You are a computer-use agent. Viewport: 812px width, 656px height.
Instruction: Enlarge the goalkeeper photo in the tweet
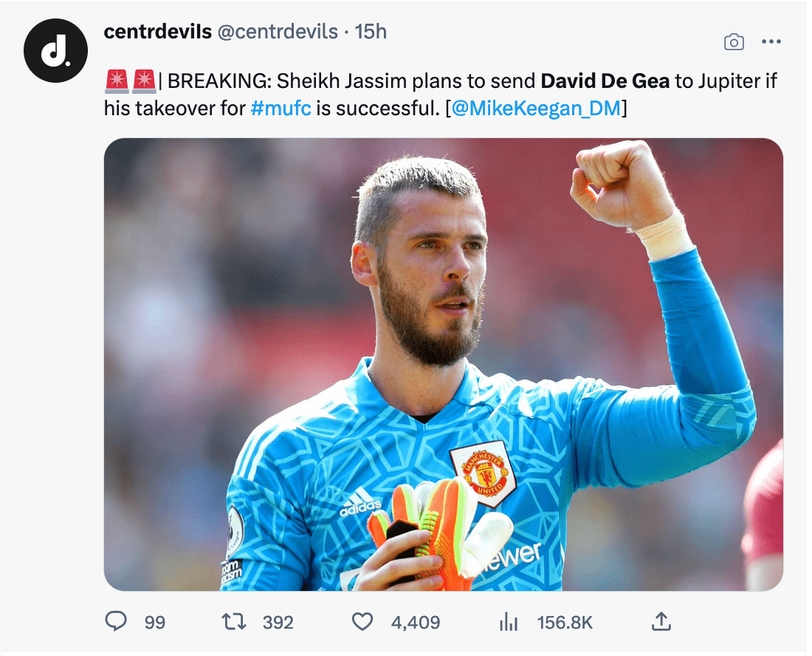tap(443, 364)
